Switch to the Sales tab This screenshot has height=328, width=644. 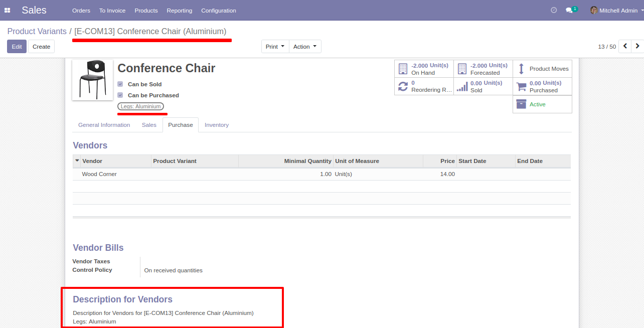point(149,125)
